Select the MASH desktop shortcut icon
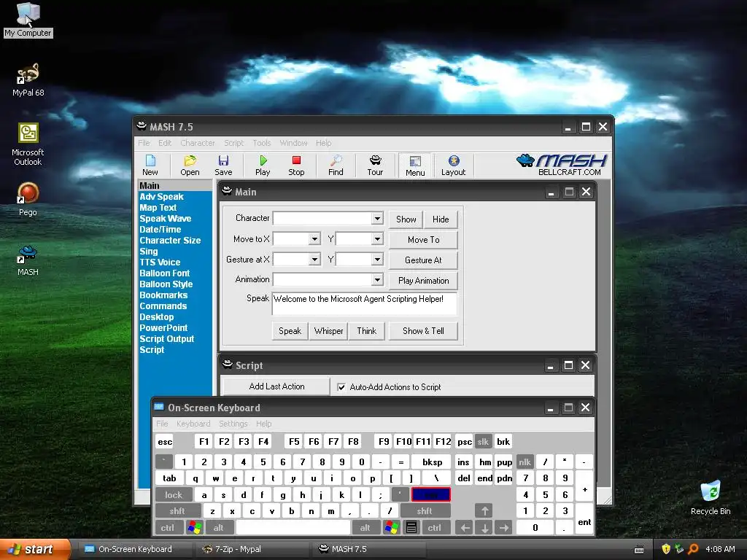This screenshot has height=560, width=747. click(x=28, y=260)
